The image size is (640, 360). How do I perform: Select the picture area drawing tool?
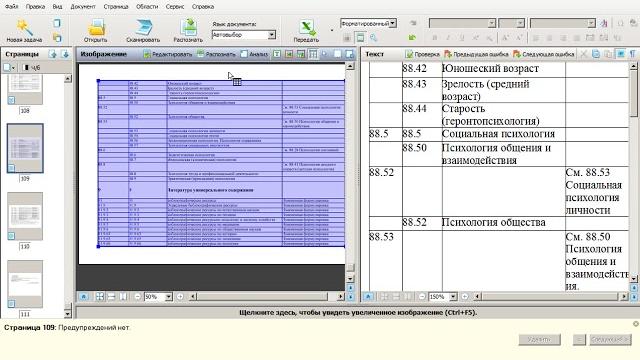pyautogui.click(x=289, y=54)
